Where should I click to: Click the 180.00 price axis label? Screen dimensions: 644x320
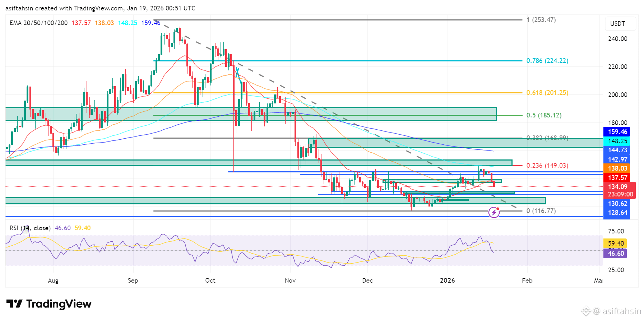click(617, 123)
